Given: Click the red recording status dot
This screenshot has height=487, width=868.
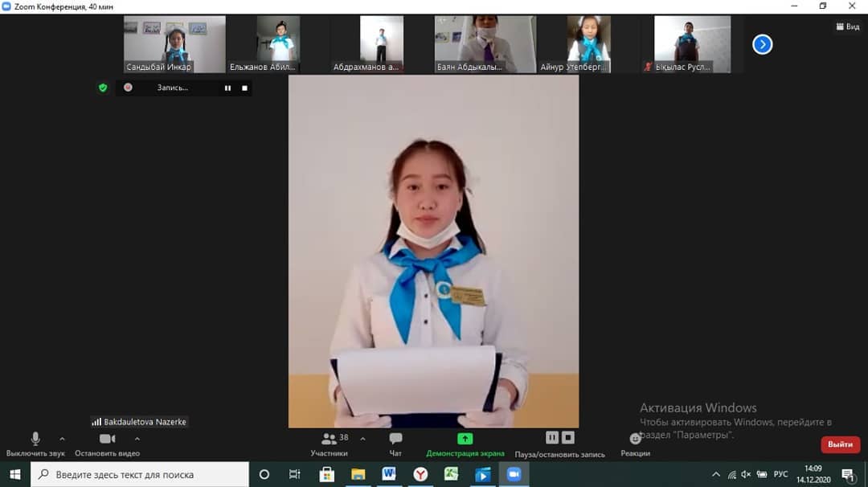Looking at the screenshot, I should tap(128, 88).
